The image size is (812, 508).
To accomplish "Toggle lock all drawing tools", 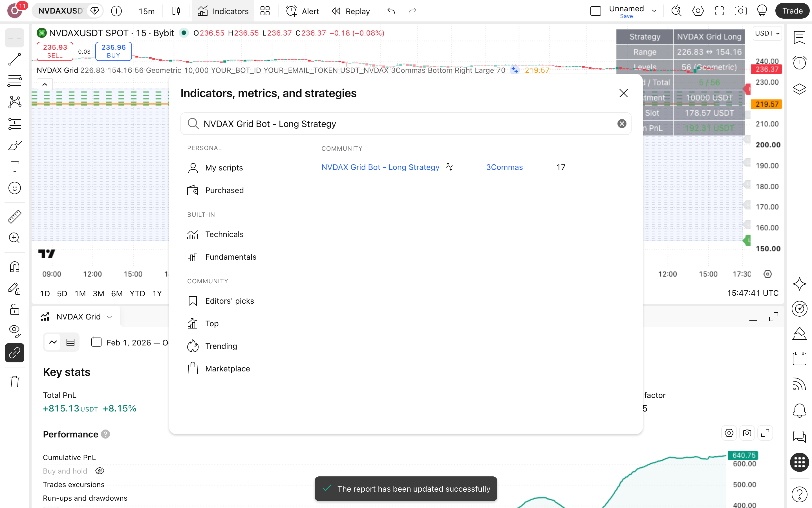I will pyautogui.click(x=14, y=309).
